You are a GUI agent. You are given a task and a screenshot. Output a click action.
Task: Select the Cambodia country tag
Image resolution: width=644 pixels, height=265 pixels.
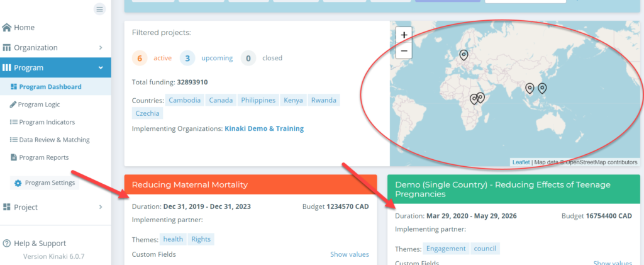click(x=184, y=100)
